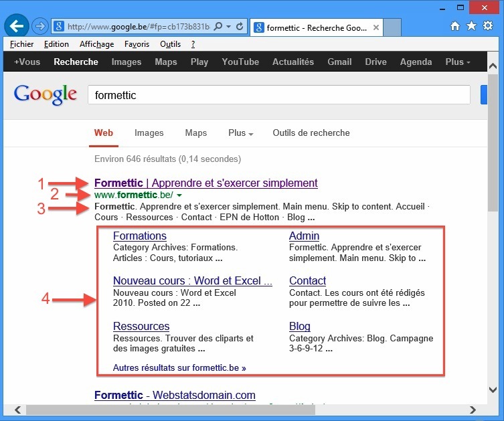Select the Maps results tab
The width and height of the screenshot is (504, 421).
pyautogui.click(x=196, y=133)
